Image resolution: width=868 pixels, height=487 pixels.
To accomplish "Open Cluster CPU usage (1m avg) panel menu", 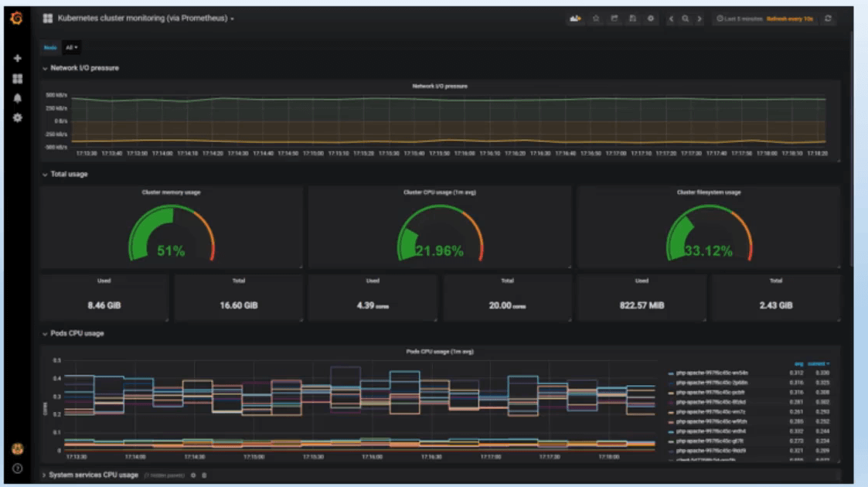I will click(x=440, y=192).
